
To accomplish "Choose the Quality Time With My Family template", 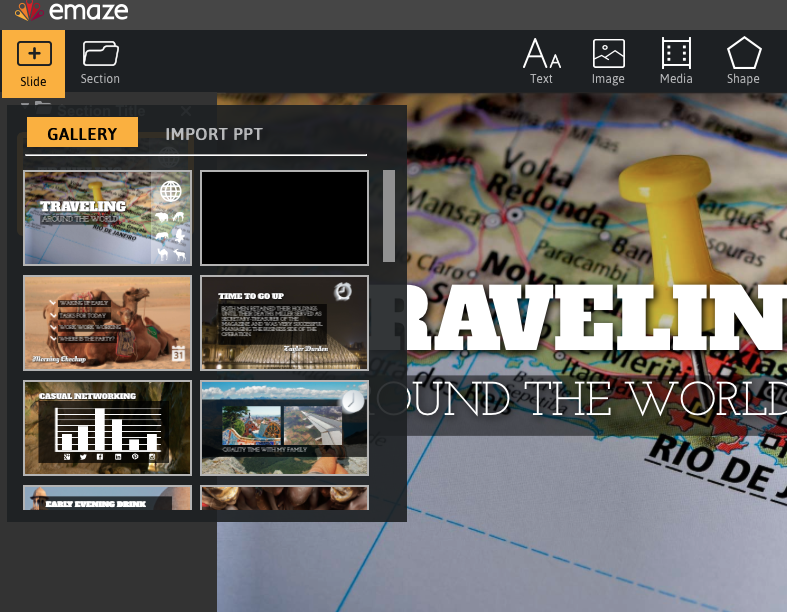I will point(285,428).
